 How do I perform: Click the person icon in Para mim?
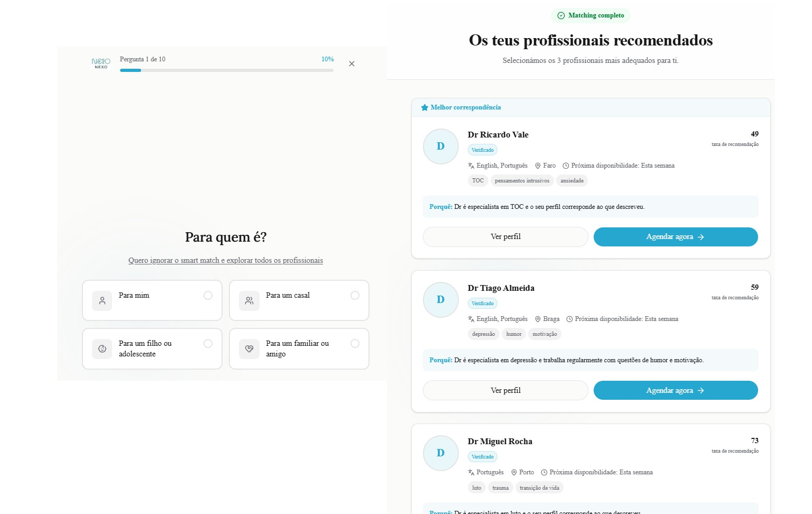102,301
